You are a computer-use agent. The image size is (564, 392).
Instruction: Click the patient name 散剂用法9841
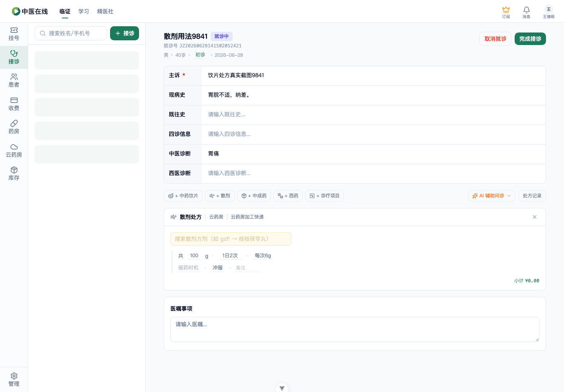[186, 36]
